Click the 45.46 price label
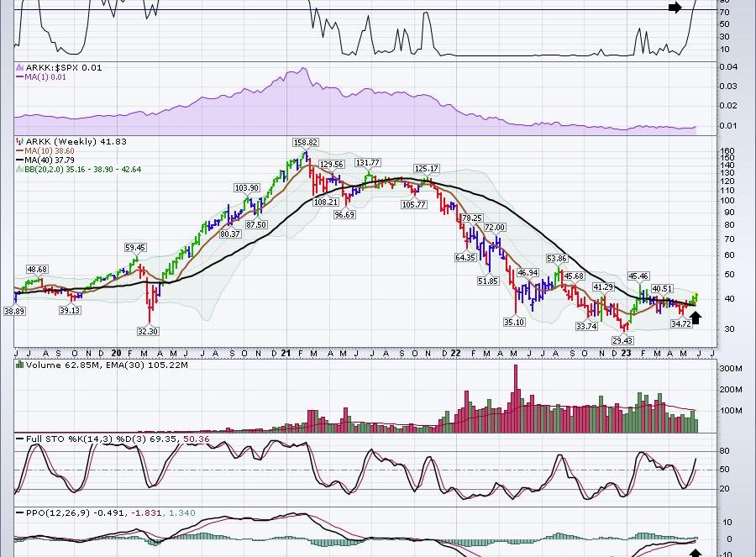Image resolution: width=756 pixels, height=557 pixels. (638, 276)
